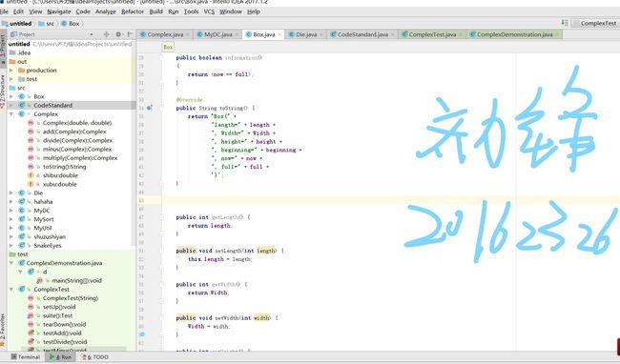Select tearDown():void method row

(x=65, y=325)
